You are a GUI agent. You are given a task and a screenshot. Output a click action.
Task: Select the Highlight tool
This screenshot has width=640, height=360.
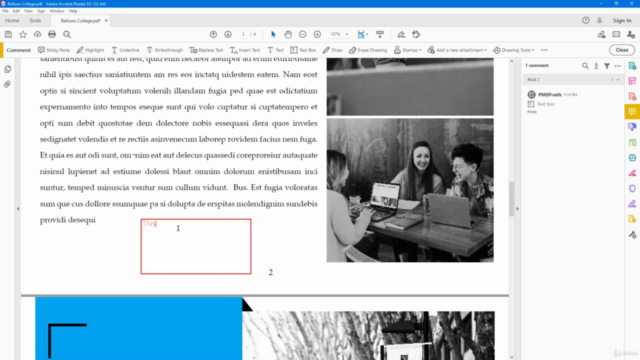tap(90, 50)
